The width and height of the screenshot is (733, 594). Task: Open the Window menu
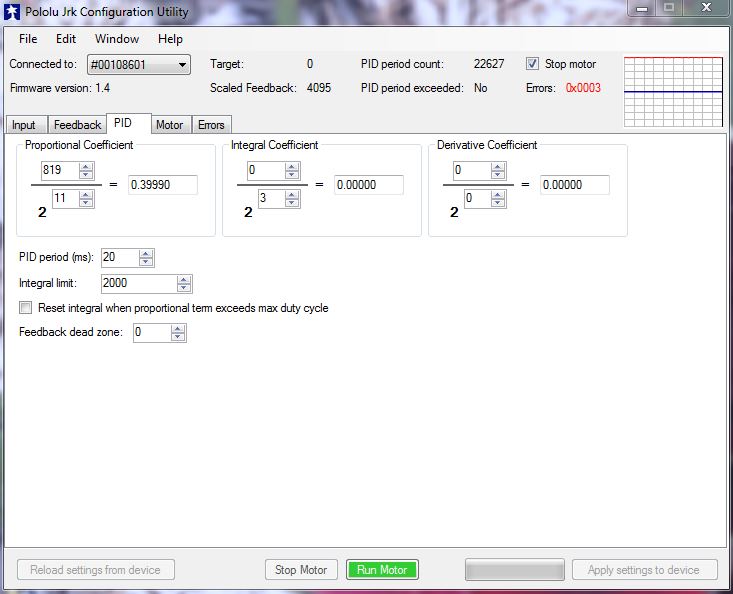[x=117, y=39]
